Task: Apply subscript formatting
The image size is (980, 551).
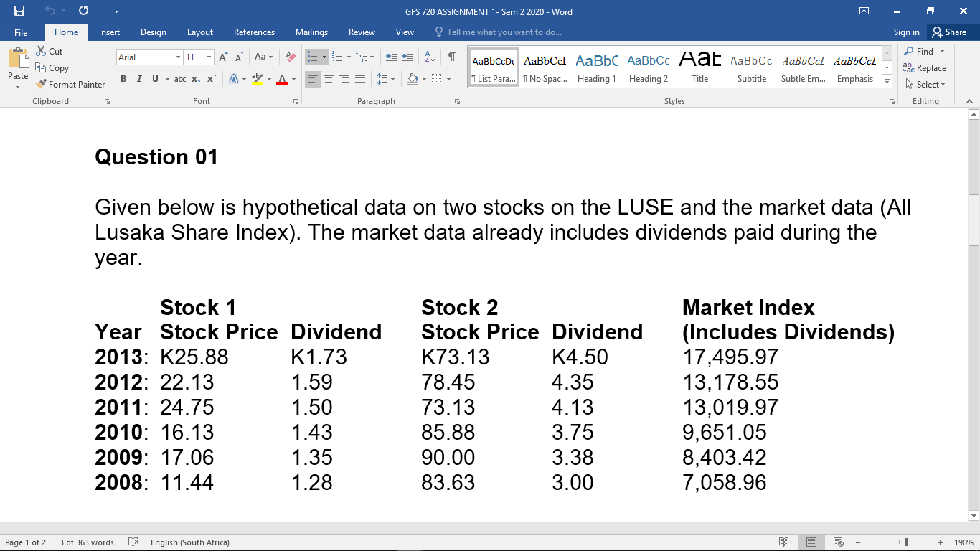Action: click(x=195, y=79)
